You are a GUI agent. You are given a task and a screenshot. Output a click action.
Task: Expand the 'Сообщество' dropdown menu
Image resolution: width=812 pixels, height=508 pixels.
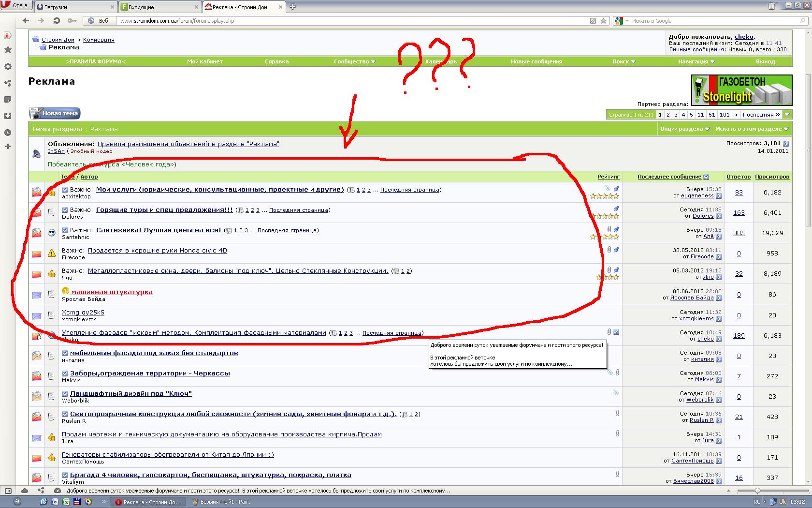click(x=354, y=61)
